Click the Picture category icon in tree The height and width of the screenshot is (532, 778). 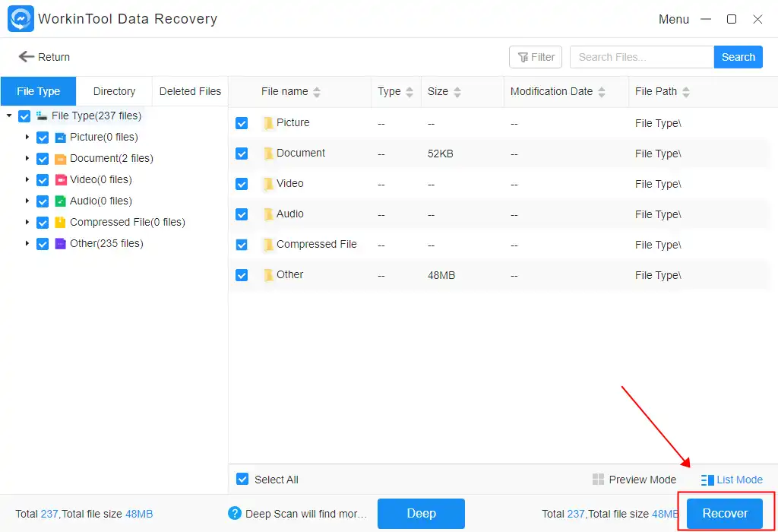point(61,138)
